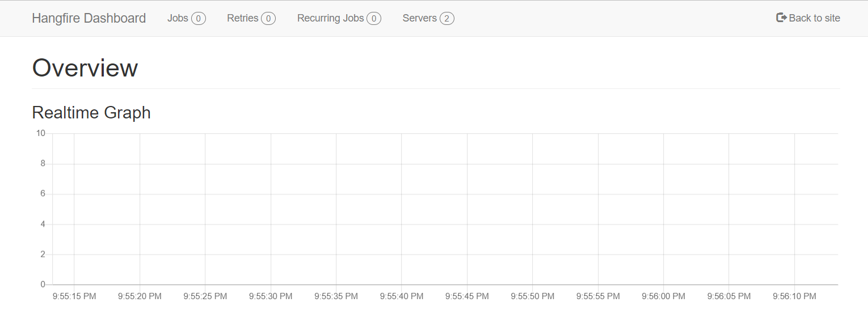Click the 9:55:30 PM time marker

271,296
